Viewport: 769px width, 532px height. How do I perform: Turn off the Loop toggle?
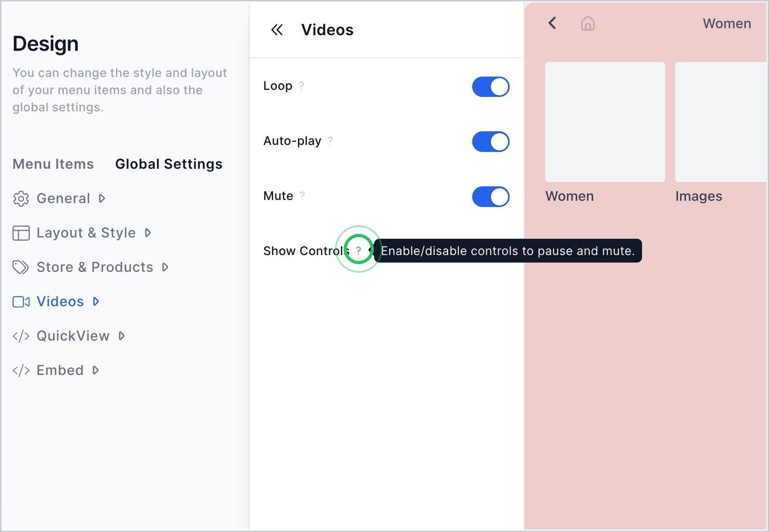click(x=491, y=87)
